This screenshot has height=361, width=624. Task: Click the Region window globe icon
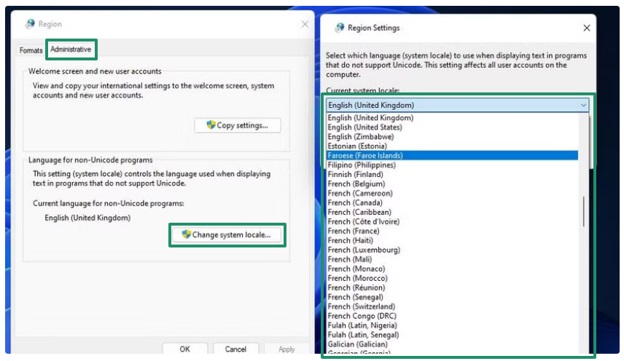[30, 24]
